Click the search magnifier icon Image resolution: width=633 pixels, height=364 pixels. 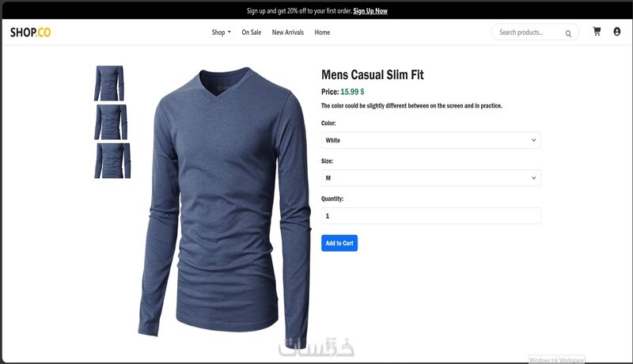pos(568,33)
